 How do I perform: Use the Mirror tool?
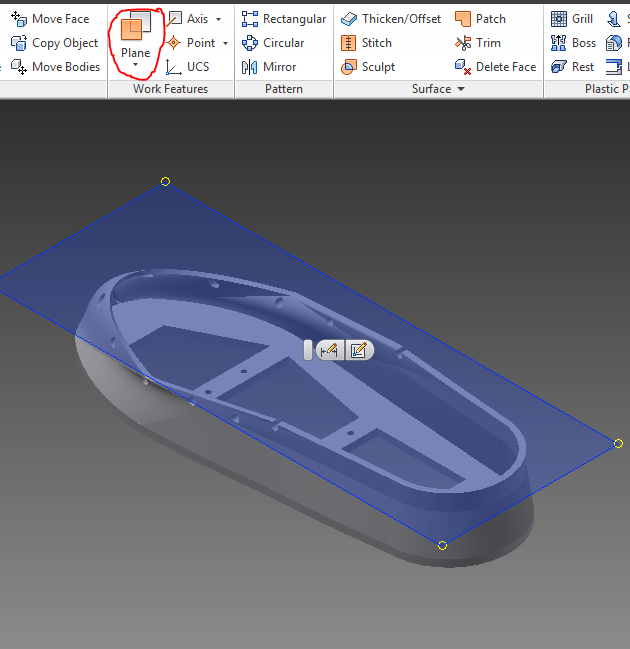(x=269, y=67)
